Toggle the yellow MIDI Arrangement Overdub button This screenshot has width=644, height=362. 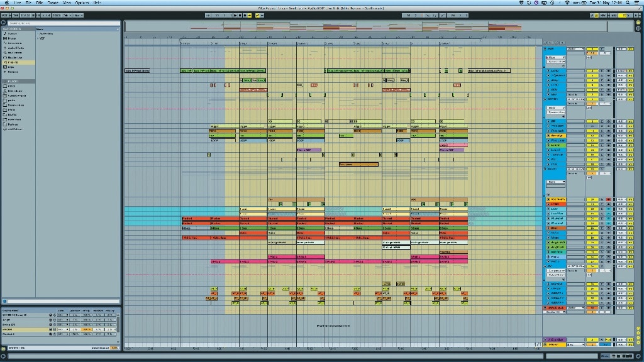tap(250, 15)
